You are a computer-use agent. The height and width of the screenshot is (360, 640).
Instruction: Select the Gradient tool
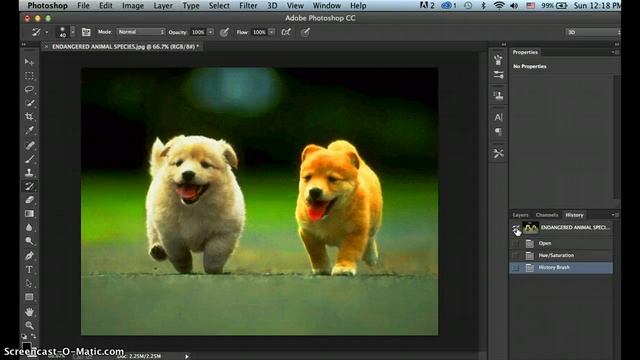coord(29,213)
